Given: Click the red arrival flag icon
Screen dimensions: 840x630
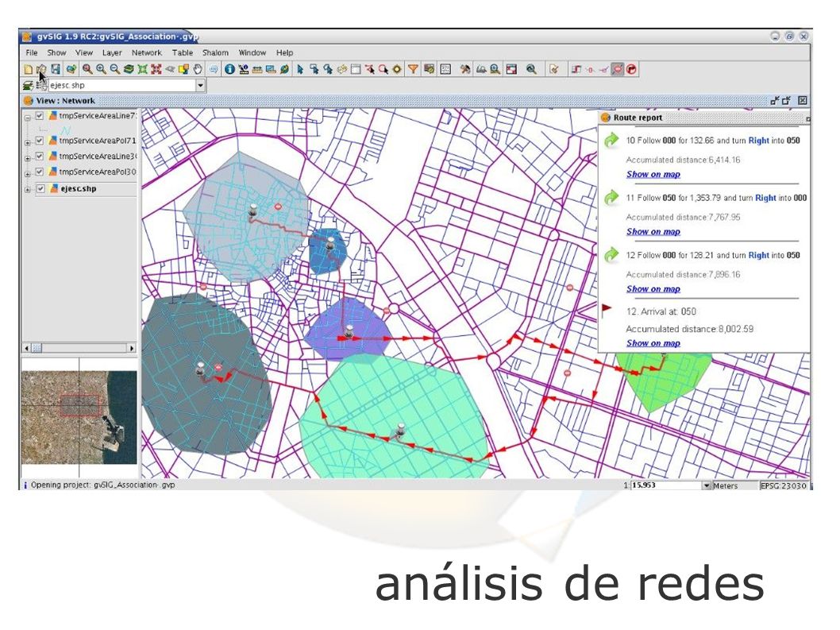Looking at the screenshot, I should point(607,309).
